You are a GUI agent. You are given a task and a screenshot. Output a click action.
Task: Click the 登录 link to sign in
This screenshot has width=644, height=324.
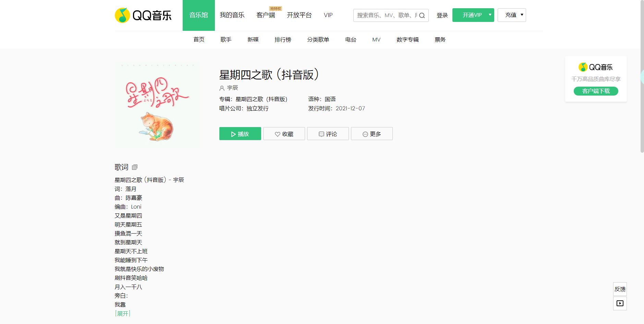[442, 15]
